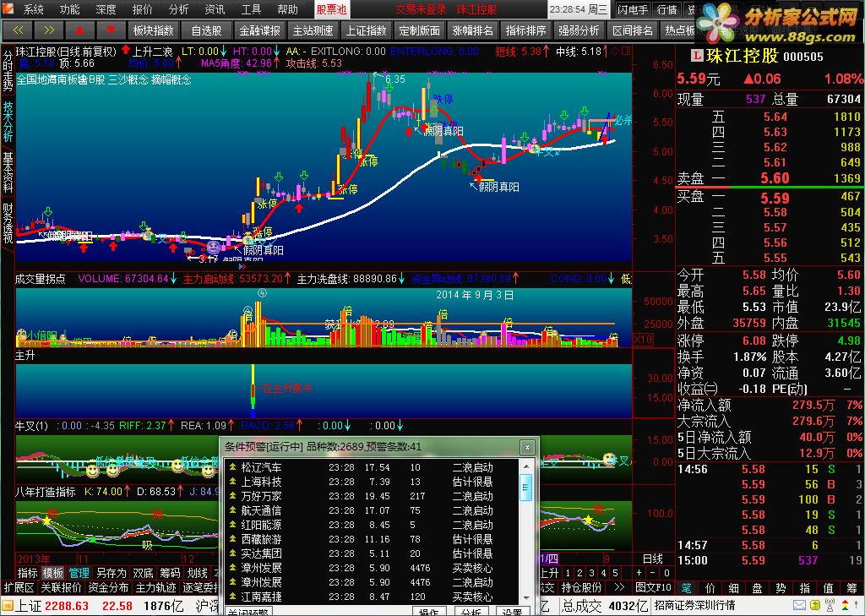Screen dimensions: 865x616
Task: Click the alert icon beside 西藏旅游
Action: click(x=233, y=539)
